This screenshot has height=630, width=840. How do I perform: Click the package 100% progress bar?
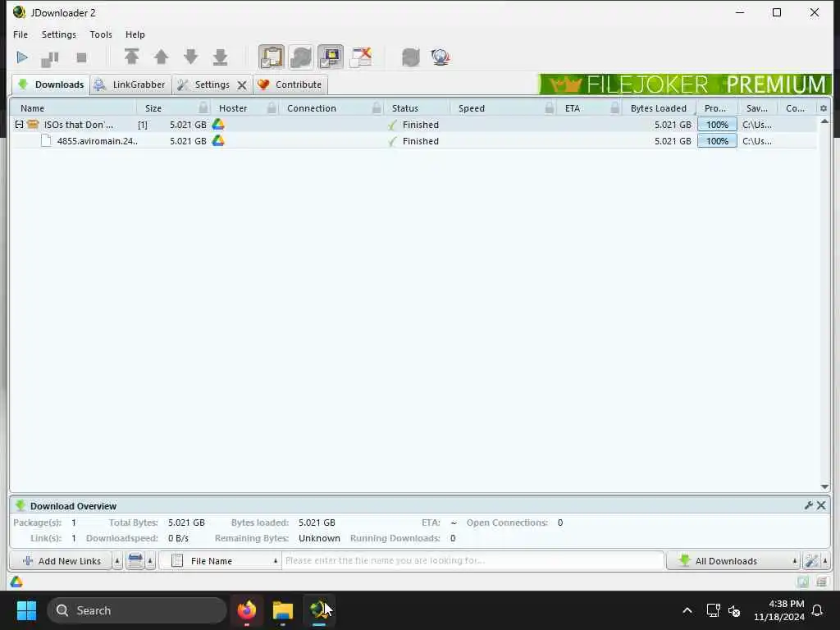point(717,125)
